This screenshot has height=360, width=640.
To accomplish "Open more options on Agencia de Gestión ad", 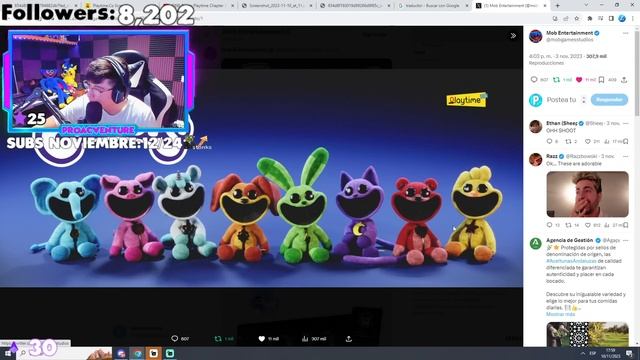I will [625, 240].
